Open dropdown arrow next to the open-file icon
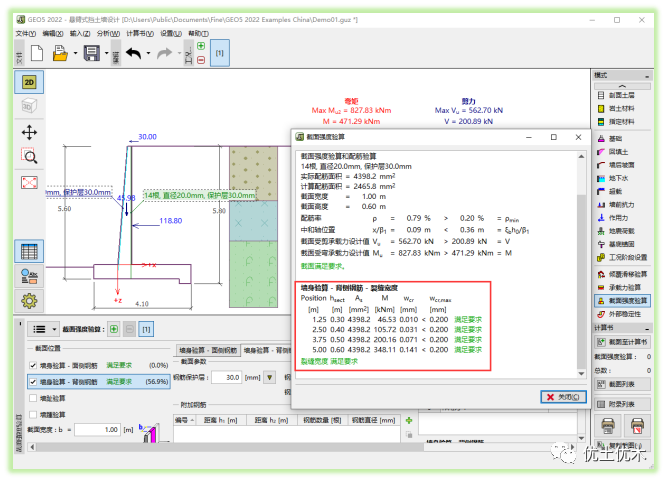This screenshot has height=483, width=668. (75, 53)
